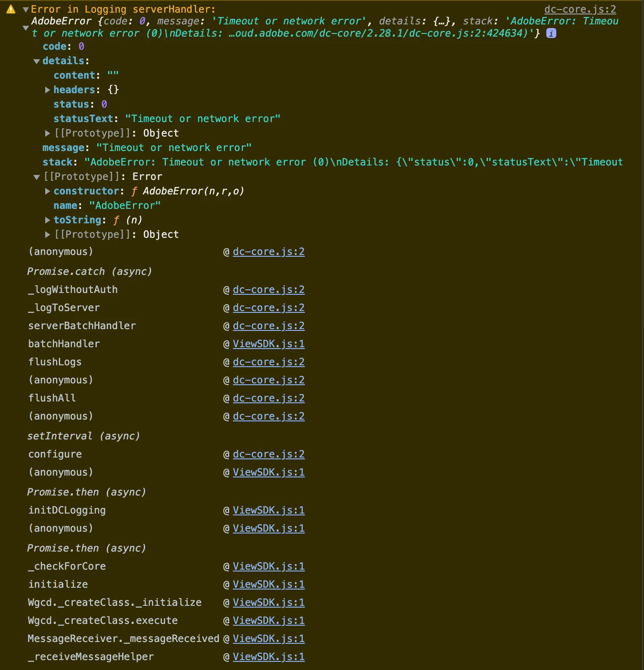Click the Error in Logging serverHandler text
644x670 pixels.
[123, 9]
